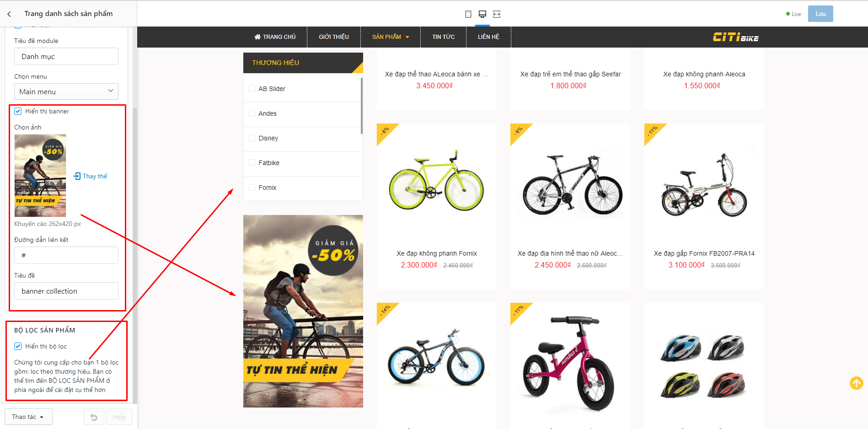This screenshot has width=868, height=429.
Task: Click the banner image thumbnail in settings
Action: click(x=40, y=176)
